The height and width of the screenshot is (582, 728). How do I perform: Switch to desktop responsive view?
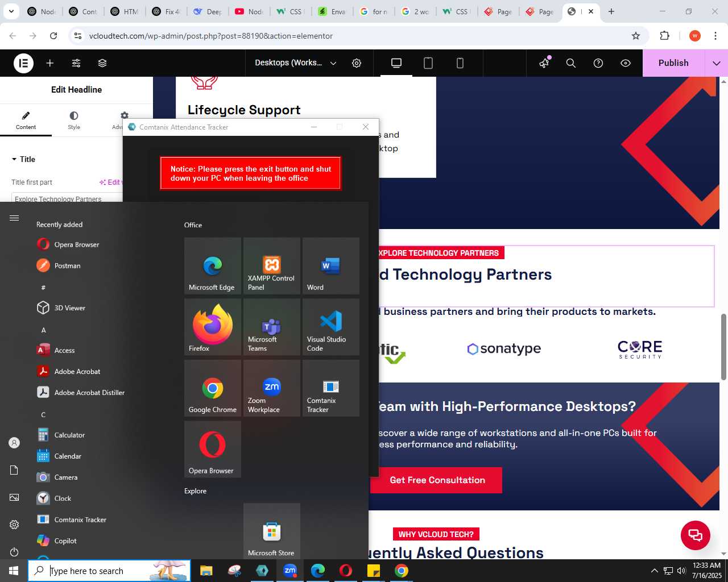point(396,63)
